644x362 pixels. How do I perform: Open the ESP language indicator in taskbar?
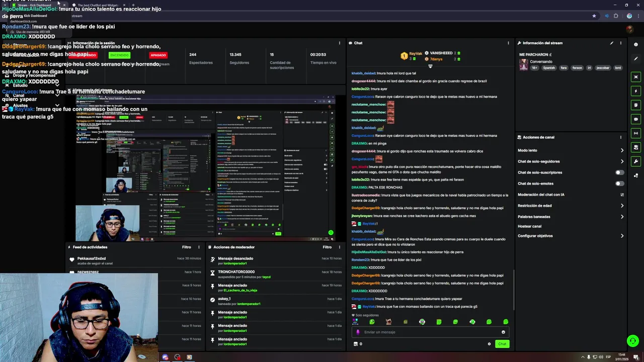pyautogui.click(x=608, y=357)
